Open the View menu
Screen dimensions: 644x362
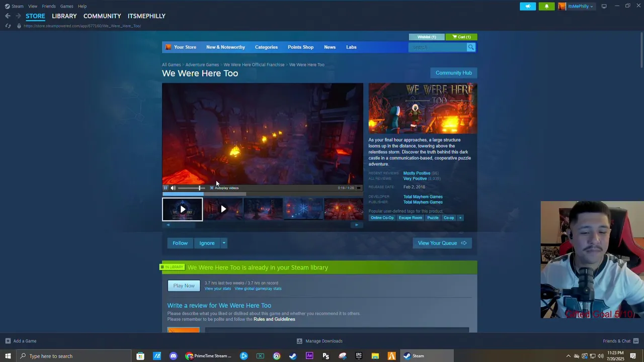[33, 6]
